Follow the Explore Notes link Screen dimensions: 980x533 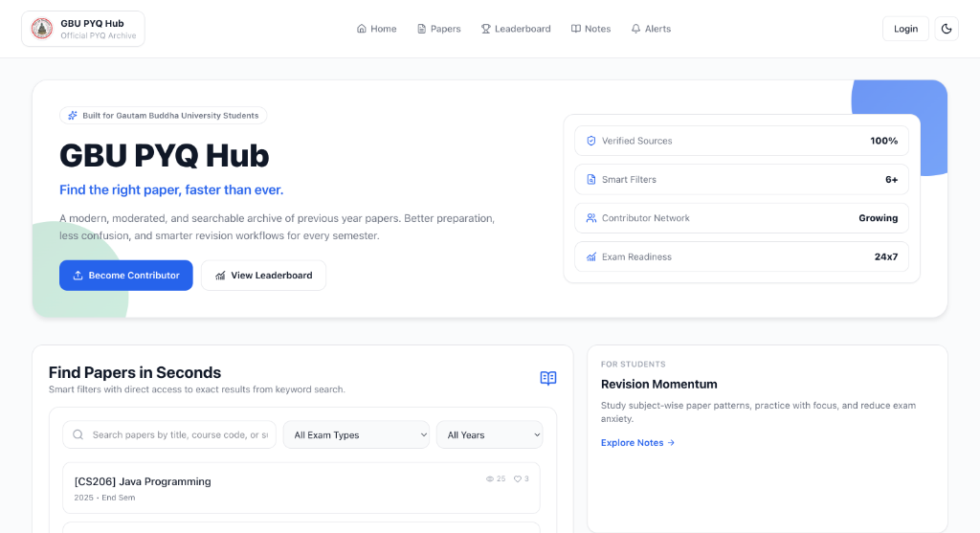click(x=637, y=442)
